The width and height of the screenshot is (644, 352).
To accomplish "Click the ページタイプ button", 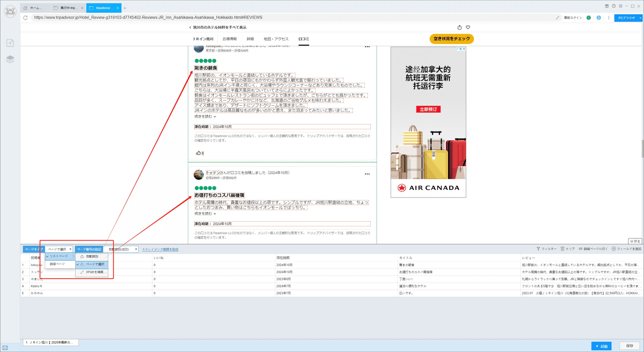I will coord(34,250).
